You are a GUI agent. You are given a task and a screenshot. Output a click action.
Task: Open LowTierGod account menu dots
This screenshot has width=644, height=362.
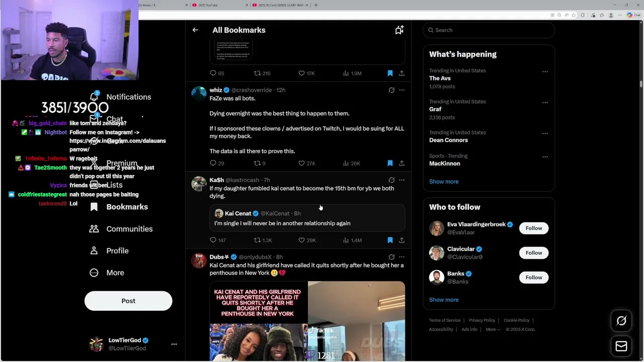tap(174, 344)
